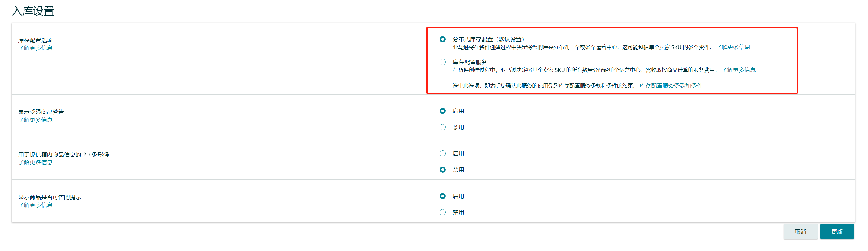
Task: Click the 显示商品是否可售的提示 label
Action: (50, 197)
